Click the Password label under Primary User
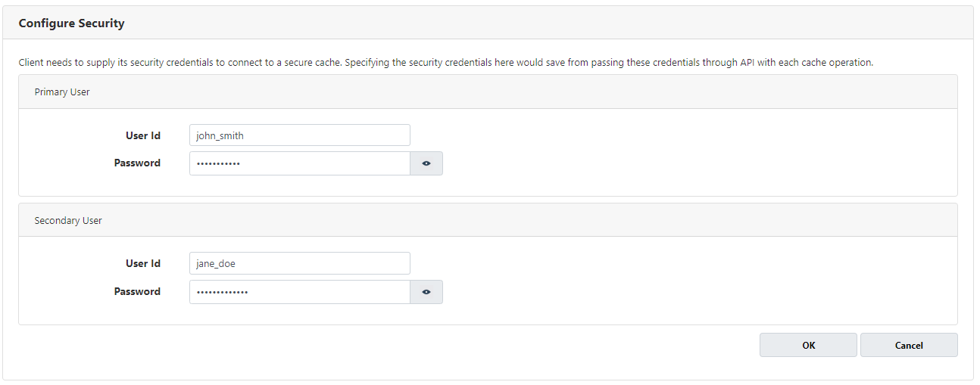The image size is (980, 385). 137,163
